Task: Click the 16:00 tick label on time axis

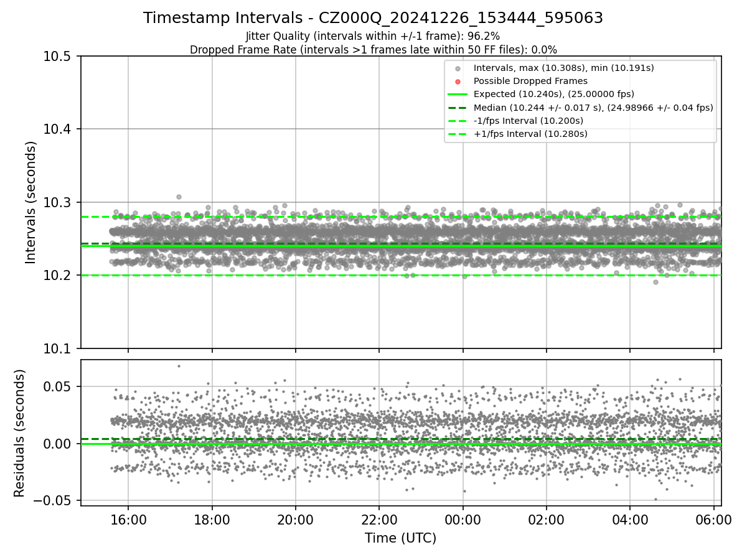Action: 128,519
